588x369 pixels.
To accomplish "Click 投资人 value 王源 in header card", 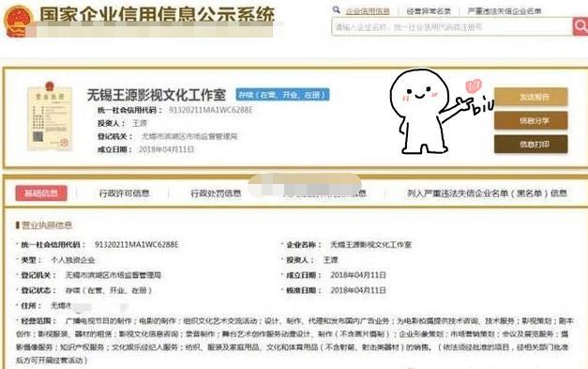I will (140, 123).
